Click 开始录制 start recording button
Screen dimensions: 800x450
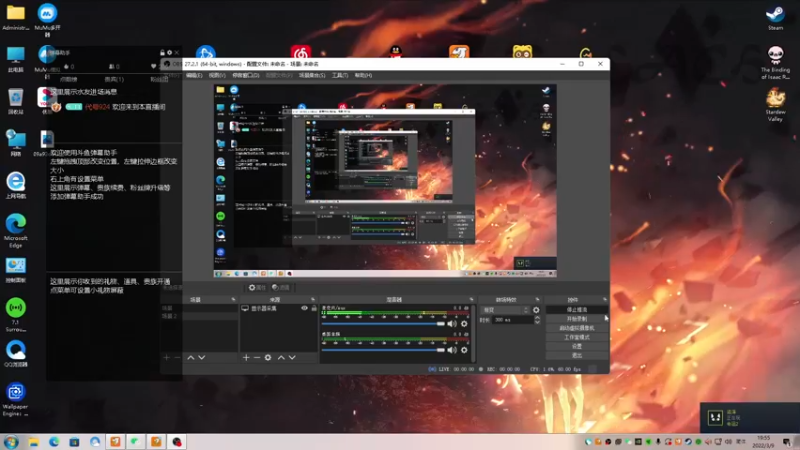577,319
